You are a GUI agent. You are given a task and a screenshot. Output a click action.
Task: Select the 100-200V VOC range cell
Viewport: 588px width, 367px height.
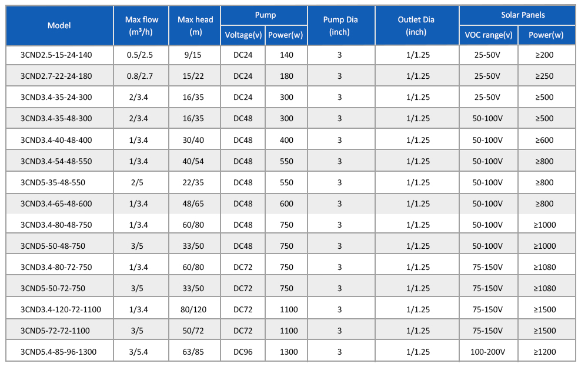click(487, 352)
